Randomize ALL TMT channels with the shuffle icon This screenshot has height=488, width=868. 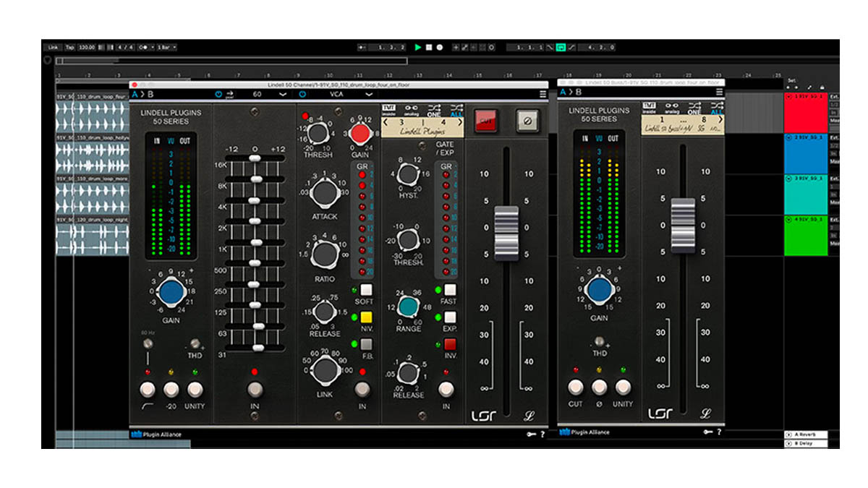coord(456,108)
